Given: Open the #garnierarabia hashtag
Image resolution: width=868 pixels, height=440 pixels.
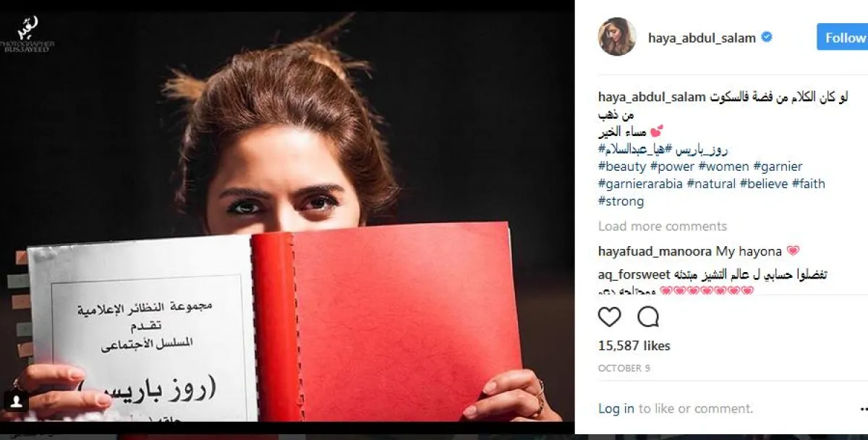Looking at the screenshot, I should click(x=640, y=184).
